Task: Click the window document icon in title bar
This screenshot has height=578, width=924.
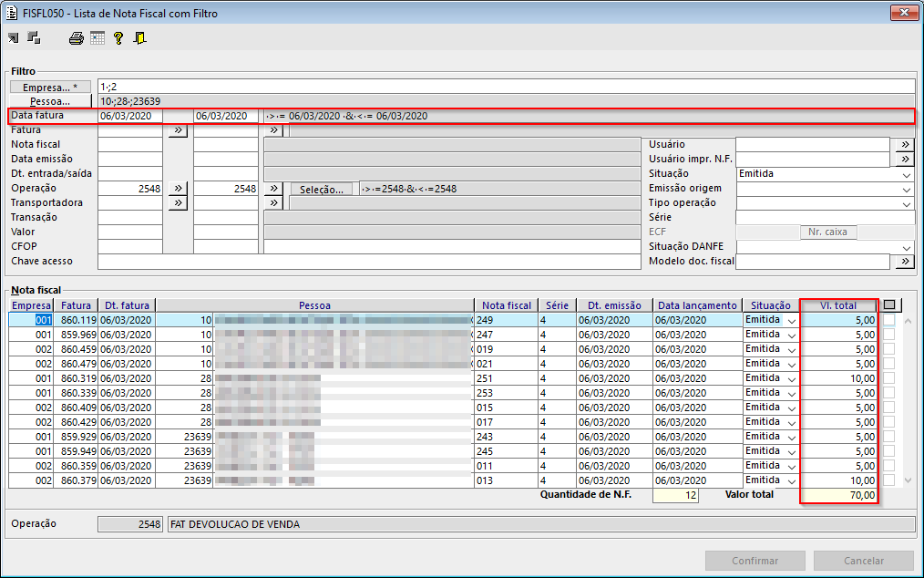Action: point(11,13)
